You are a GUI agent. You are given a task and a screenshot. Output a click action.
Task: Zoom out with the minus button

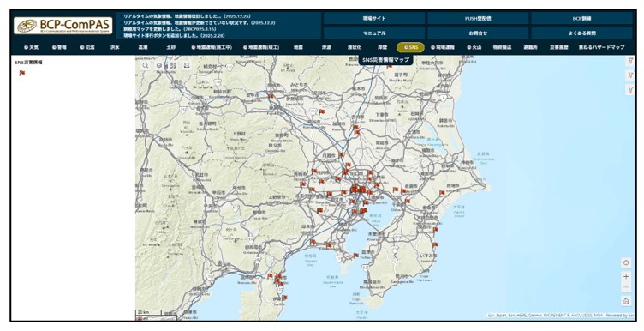[626, 286]
